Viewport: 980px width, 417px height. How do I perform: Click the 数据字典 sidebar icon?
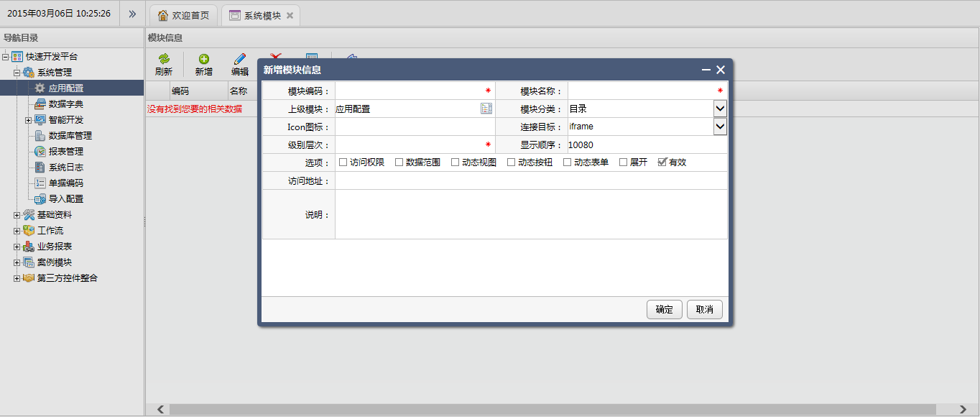pos(40,104)
